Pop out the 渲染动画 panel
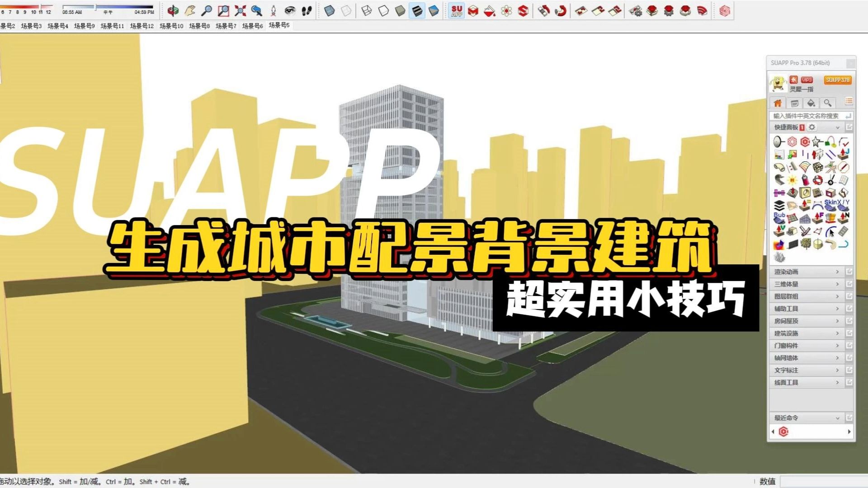Image resolution: width=868 pixels, height=488 pixels. pos(849,272)
